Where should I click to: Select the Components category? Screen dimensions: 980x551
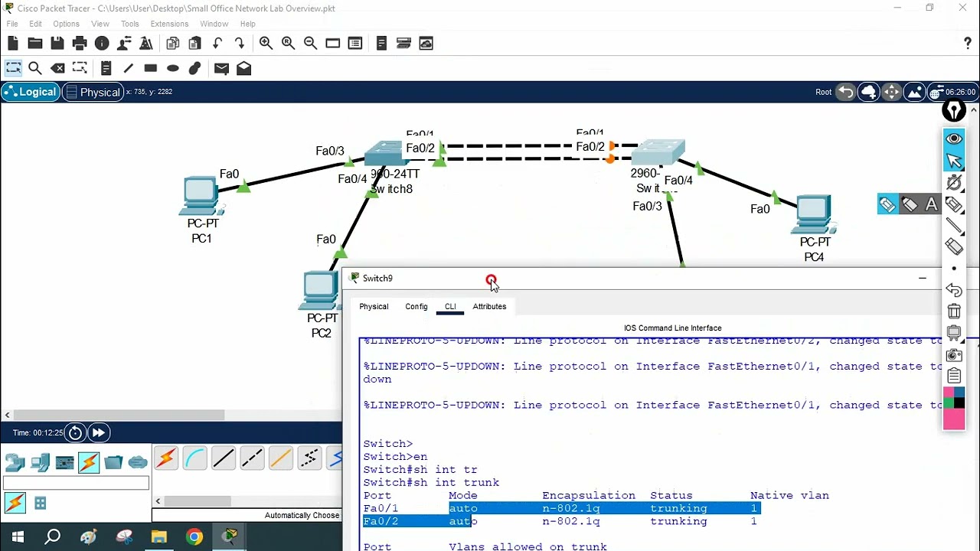click(x=64, y=462)
